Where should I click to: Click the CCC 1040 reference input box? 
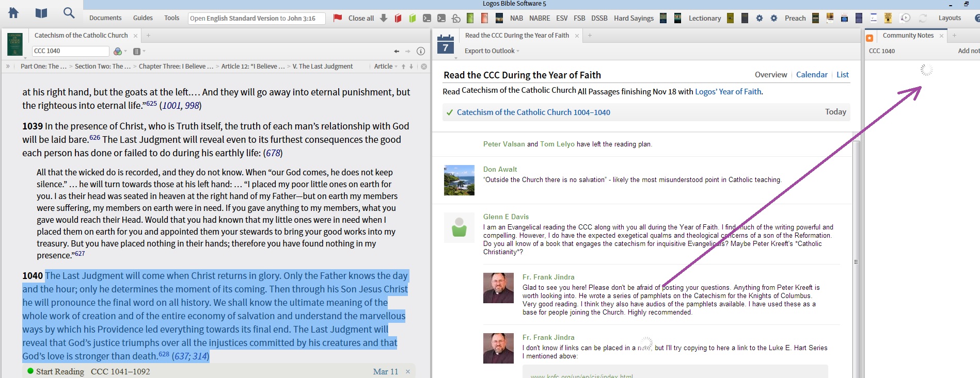[70, 51]
